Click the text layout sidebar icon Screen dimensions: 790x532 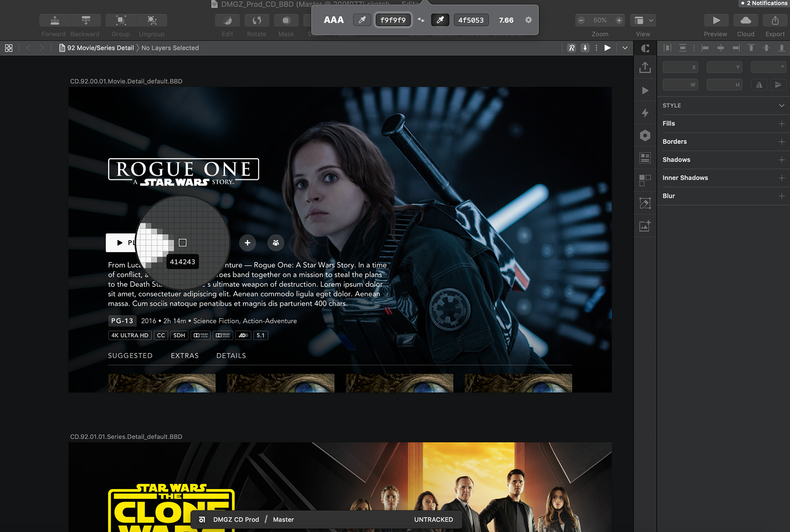(x=645, y=158)
